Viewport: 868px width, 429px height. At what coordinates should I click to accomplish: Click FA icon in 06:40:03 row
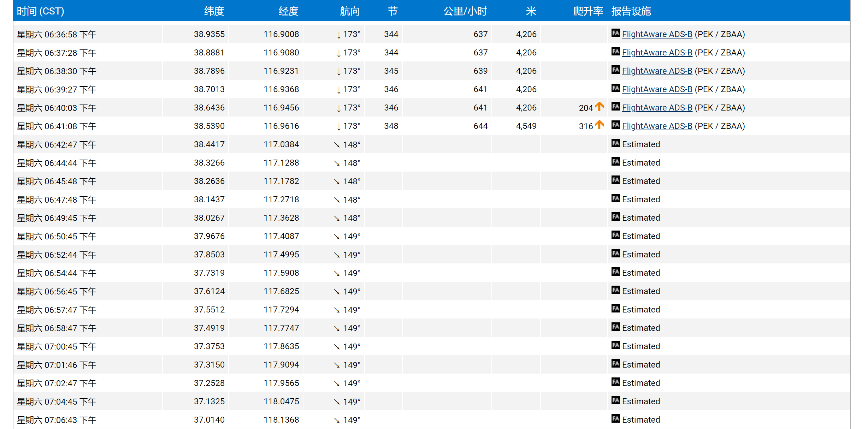(x=616, y=107)
